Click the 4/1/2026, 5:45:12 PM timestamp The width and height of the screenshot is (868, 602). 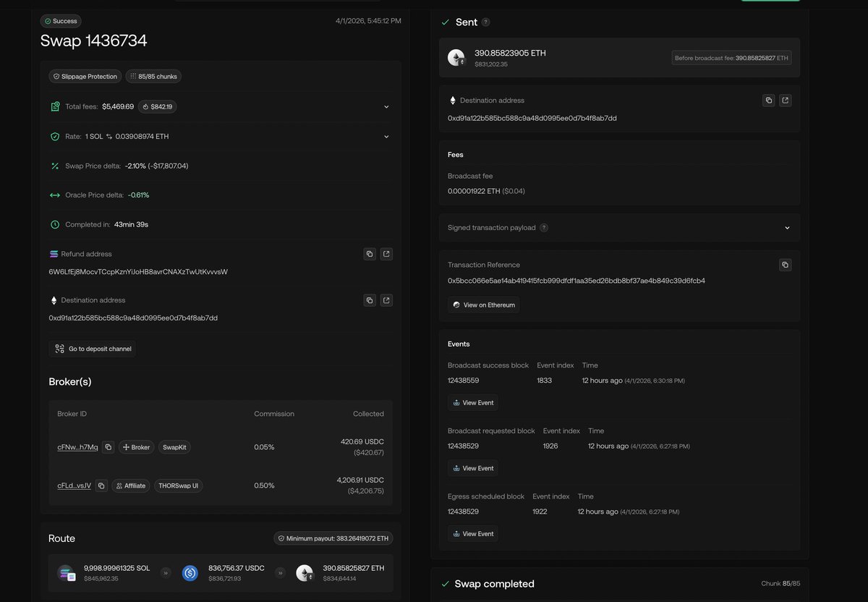pyautogui.click(x=368, y=21)
